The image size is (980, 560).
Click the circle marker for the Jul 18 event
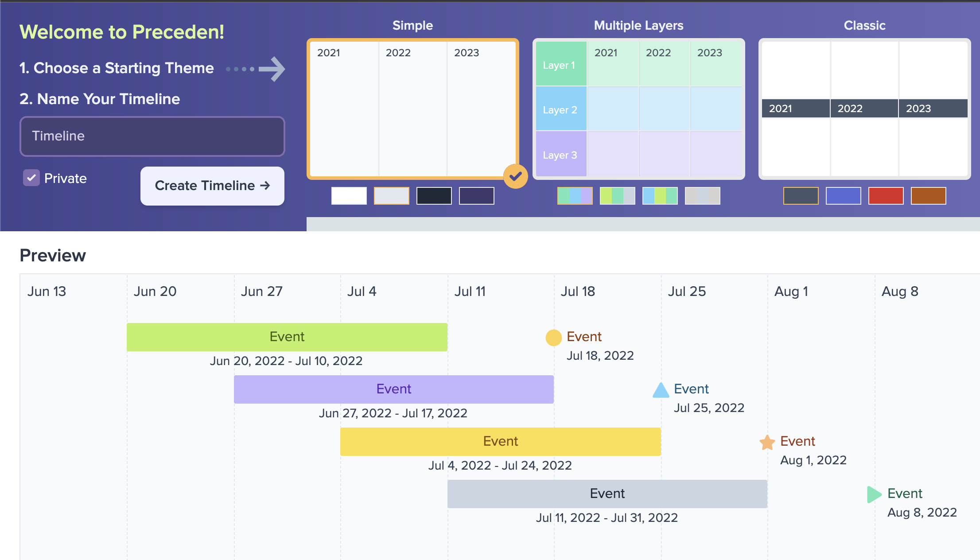553,337
